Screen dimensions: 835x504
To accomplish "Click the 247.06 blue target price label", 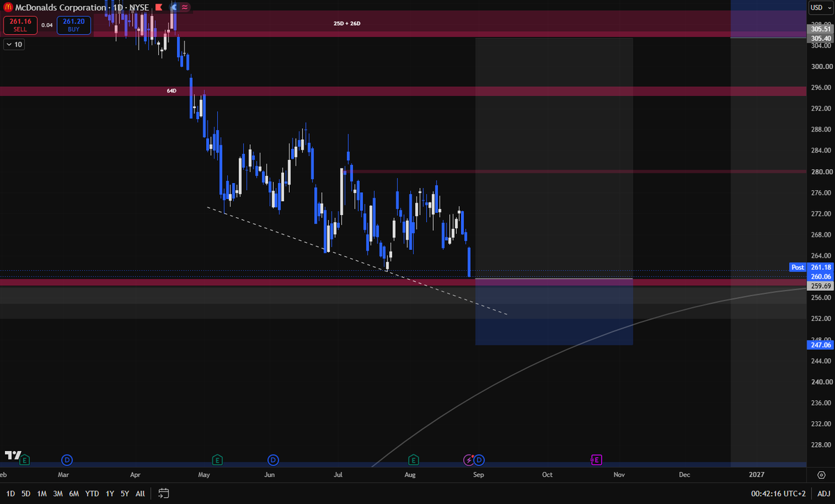I will (x=820, y=345).
